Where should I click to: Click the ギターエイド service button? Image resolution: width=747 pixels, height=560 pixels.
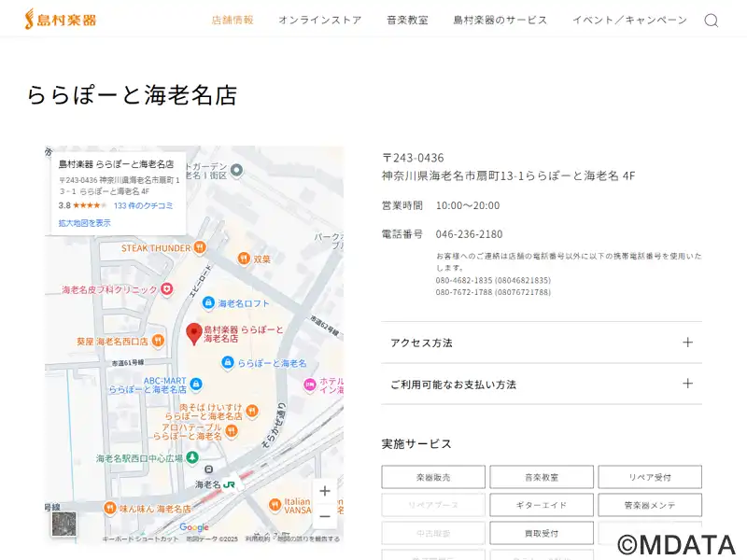[x=542, y=505]
